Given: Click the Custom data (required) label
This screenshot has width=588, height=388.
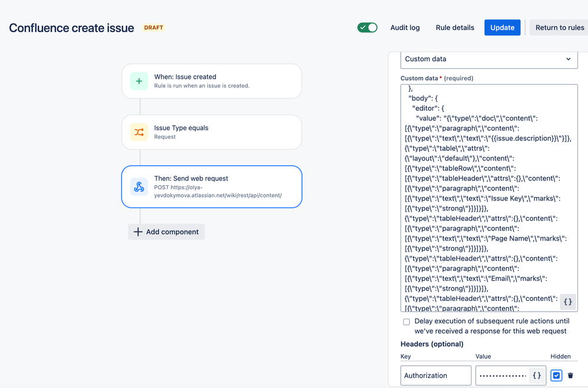Looking at the screenshot, I should coord(437,78).
